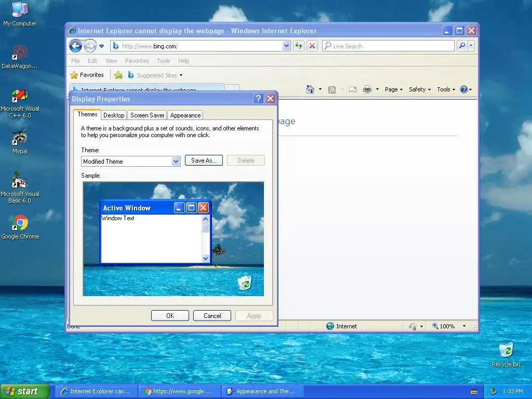Open the Suggested Sites dropdown

tap(155, 75)
